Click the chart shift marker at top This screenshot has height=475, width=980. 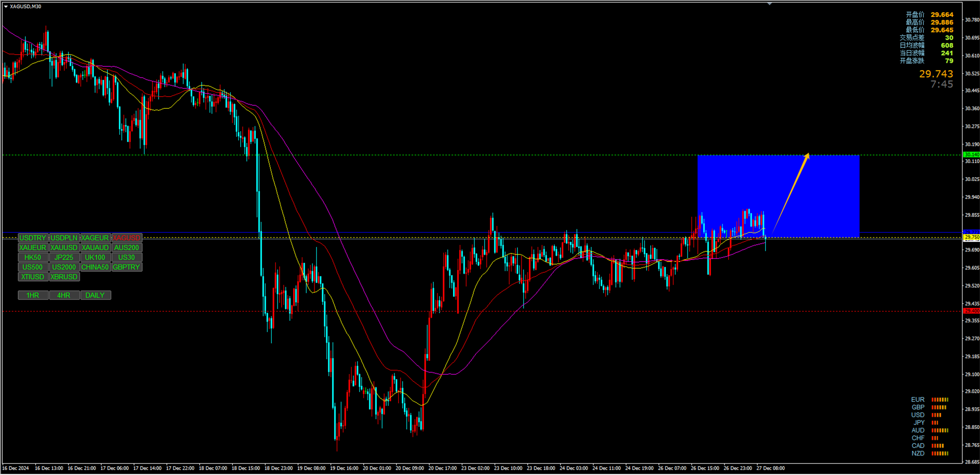(x=770, y=4)
